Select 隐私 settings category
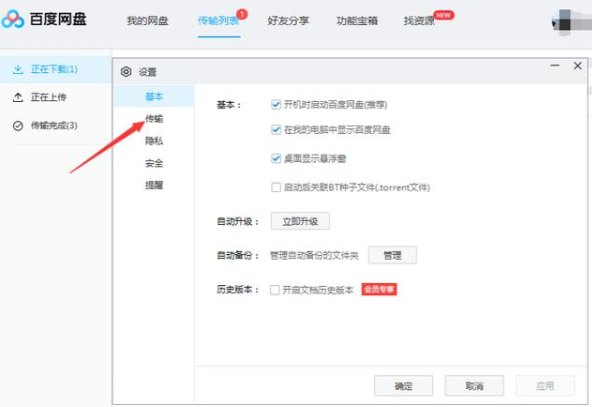Viewport: 592px width, 407px height. point(154,141)
